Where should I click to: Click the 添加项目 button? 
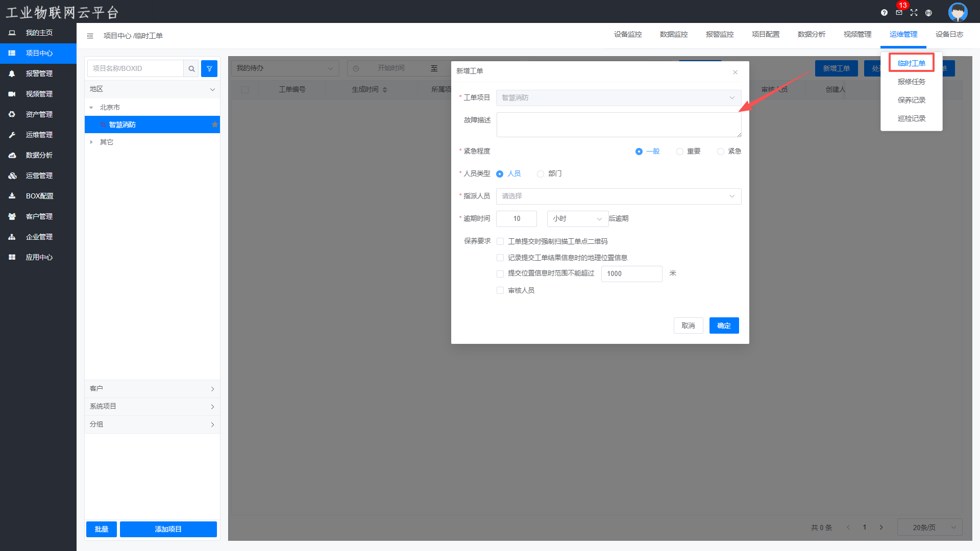[168, 529]
